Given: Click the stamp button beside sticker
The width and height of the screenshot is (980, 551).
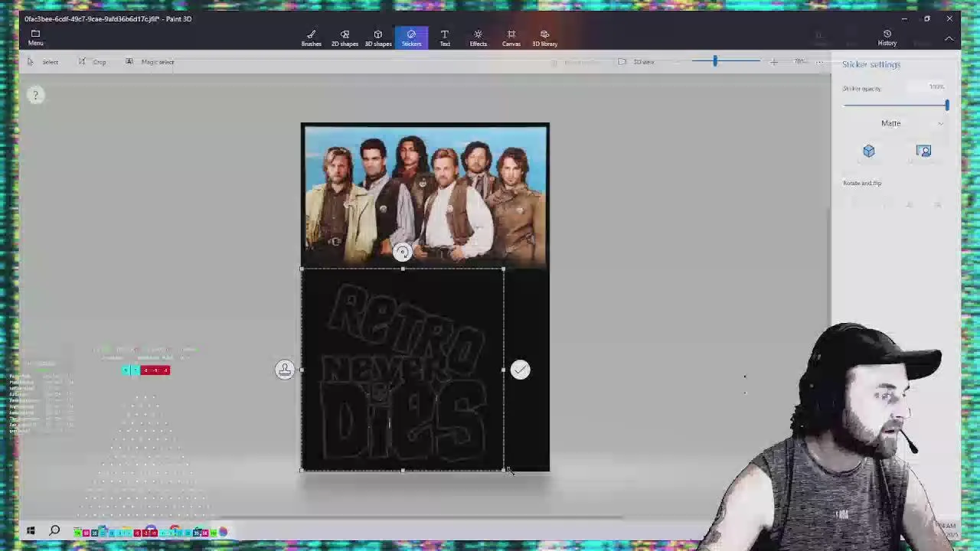Looking at the screenshot, I should 284,370.
